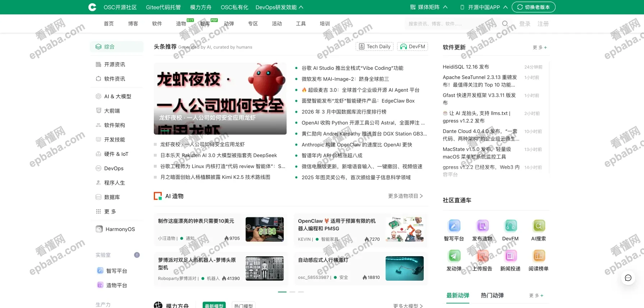
Task: Open 软件 navigation item
Action: click(x=157, y=24)
